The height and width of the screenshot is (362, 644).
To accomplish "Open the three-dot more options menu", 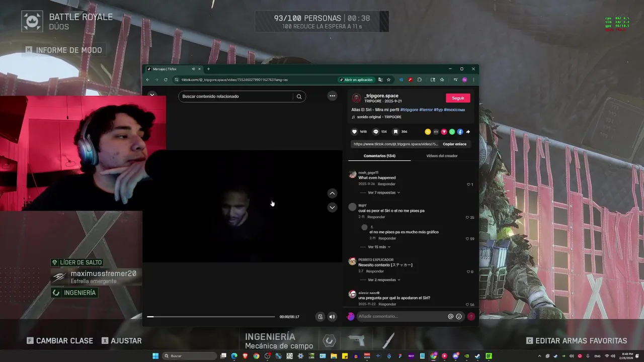I will click(x=332, y=96).
